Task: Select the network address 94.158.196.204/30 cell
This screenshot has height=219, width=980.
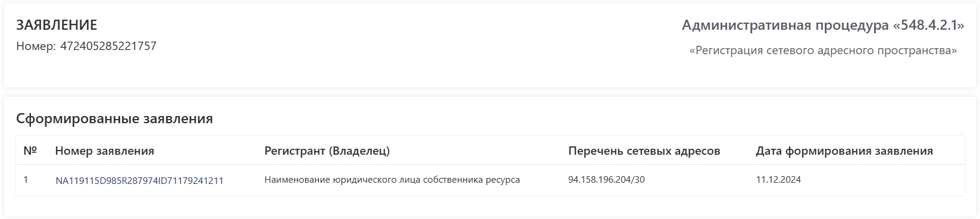Action: pos(606,180)
